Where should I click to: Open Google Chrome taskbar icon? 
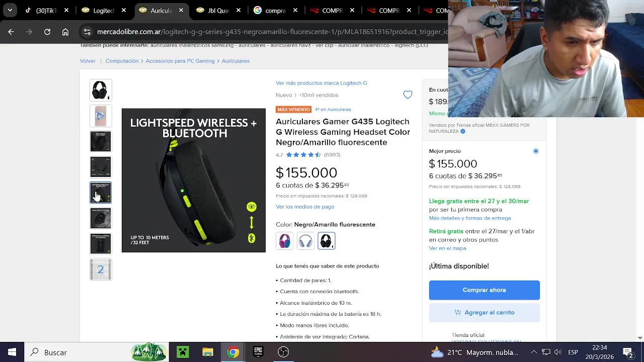(x=233, y=352)
